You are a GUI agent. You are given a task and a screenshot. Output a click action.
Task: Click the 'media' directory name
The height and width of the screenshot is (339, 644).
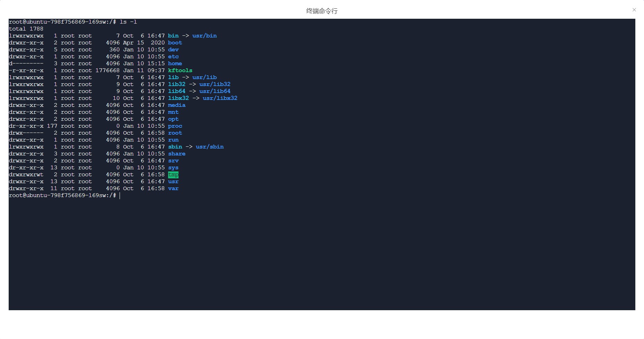coord(177,105)
